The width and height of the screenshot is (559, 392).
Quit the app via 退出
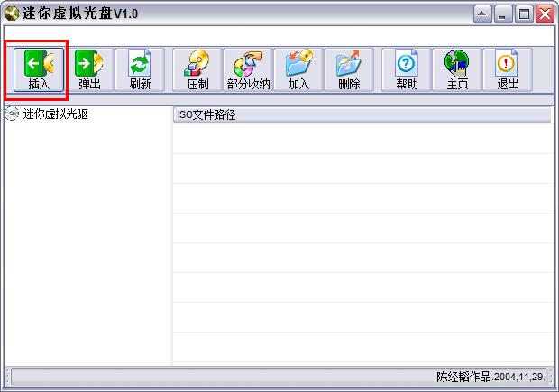[508, 70]
